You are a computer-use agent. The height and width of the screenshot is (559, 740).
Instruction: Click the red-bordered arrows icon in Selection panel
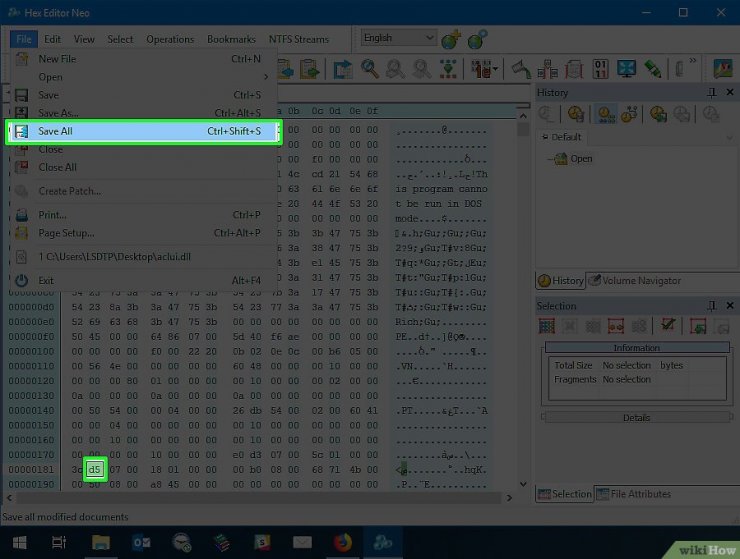pos(616,326)
